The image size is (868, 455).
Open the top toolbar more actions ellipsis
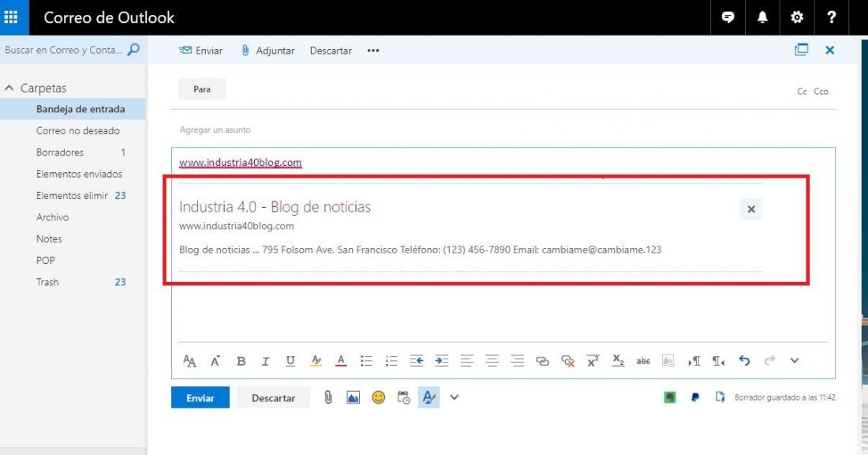pos(373,51)
